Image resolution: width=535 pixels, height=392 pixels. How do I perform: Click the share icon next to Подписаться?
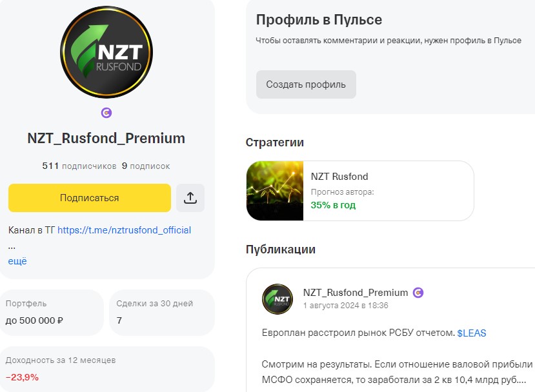click(190, 198)
